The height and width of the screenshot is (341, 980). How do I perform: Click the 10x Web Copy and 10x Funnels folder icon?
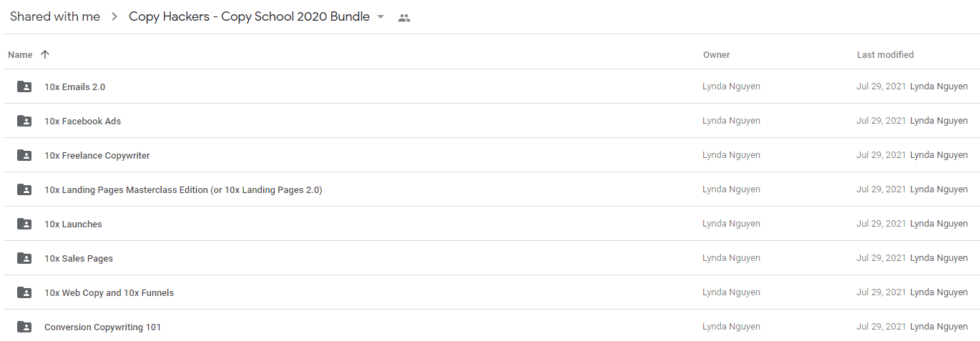pos(24,292)
